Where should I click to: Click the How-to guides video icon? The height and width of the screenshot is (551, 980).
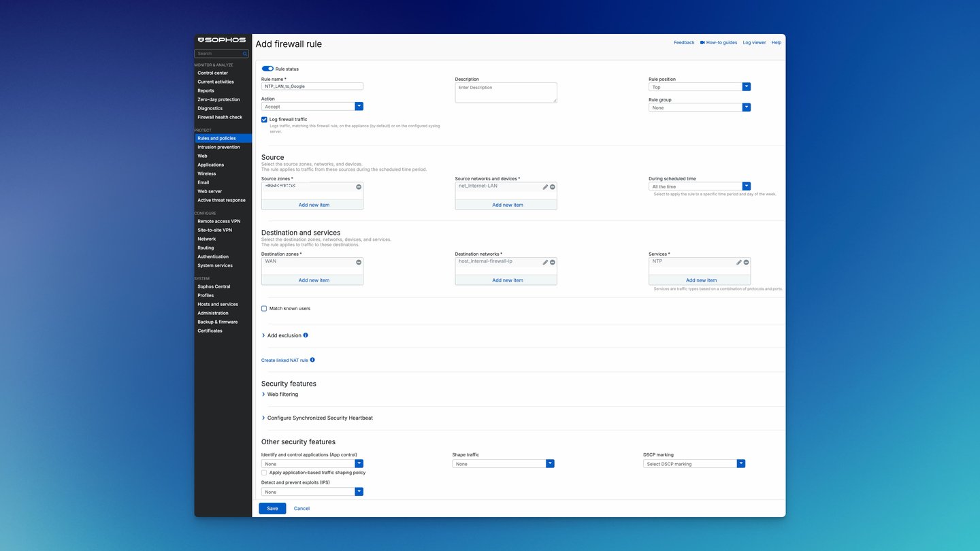click(x=702, y=42)
